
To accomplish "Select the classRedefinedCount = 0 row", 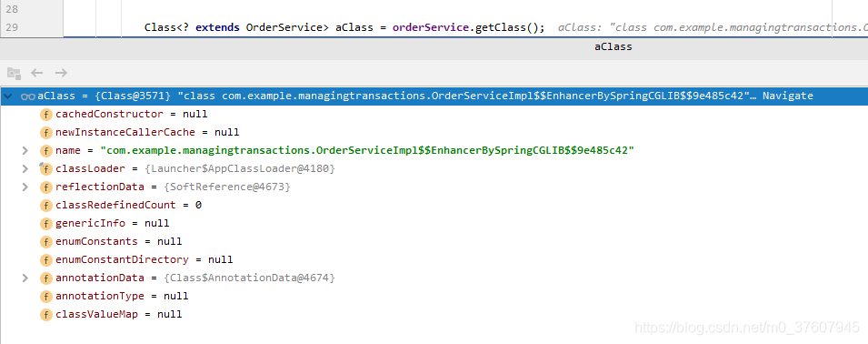I will point(434,205).
